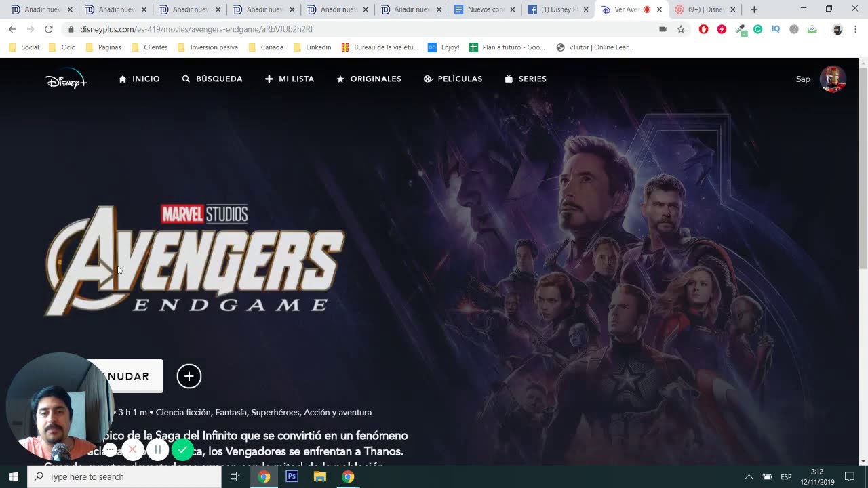Open Plan a futuro Google Sheets bookmark
The image size is (868, 488).
507,47
